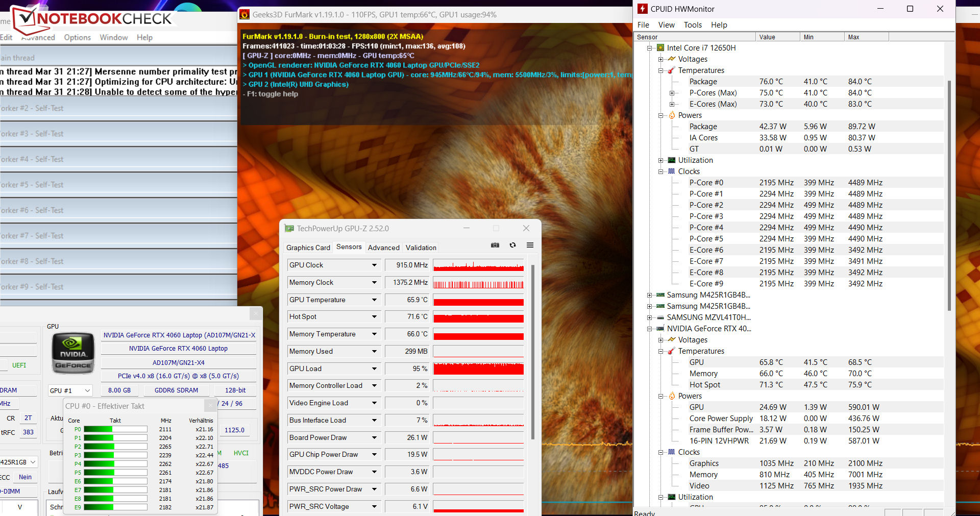Image resolution: width=980 pixels, height=516 pixels.
Task: Open the GPU-Z hamburger menu icon
Action: 530,245
